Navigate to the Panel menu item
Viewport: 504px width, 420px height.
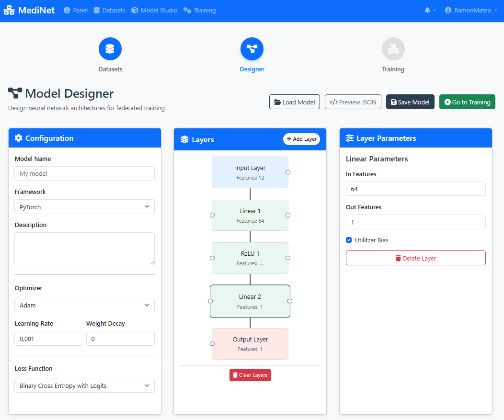click(75, 10)
